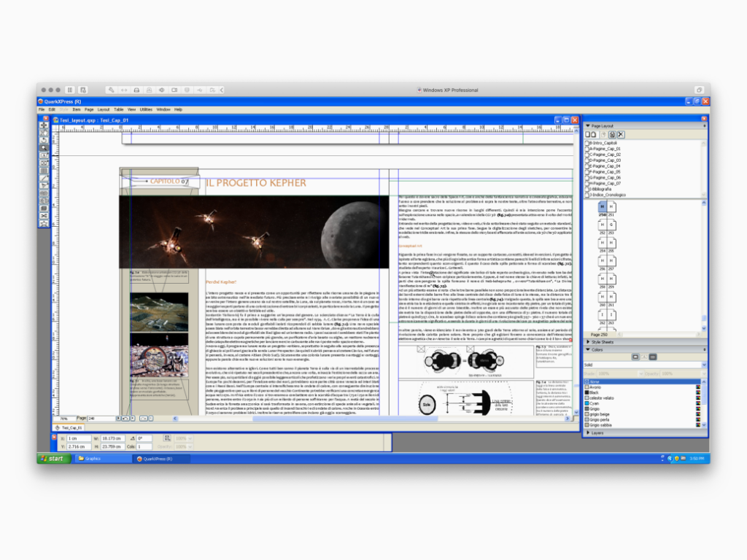Select the page 250 thumbnail
Screen dimensions: 747x560
tap(602, 207)
